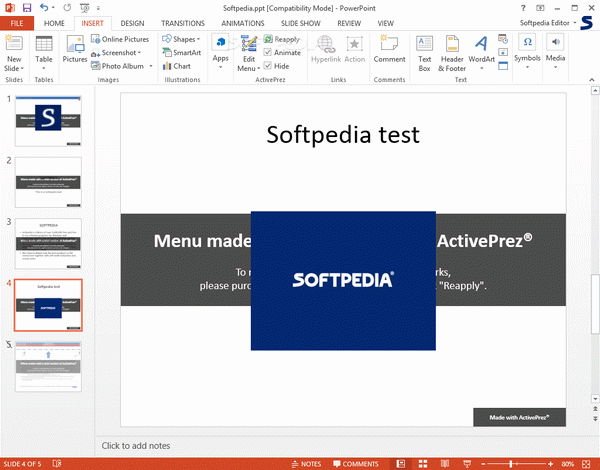Click the WordArt icon
This screenshot has height=470, width=600.
click(x=481, y=44)
